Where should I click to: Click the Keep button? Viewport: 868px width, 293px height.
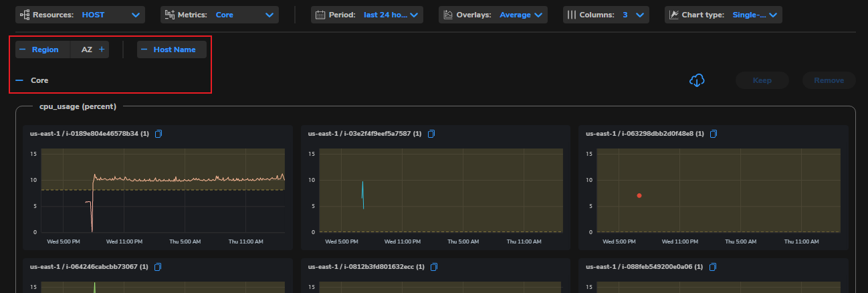[x=762, y=80]
